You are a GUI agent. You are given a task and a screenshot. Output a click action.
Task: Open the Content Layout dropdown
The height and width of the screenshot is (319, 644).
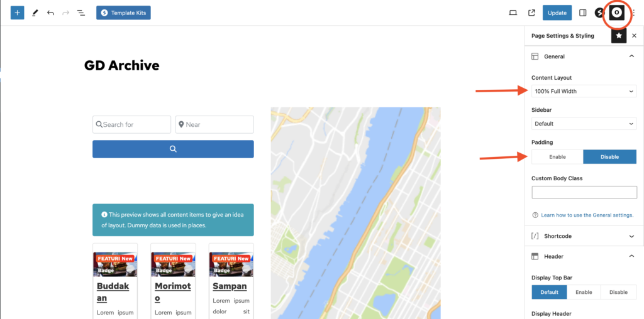584,92
